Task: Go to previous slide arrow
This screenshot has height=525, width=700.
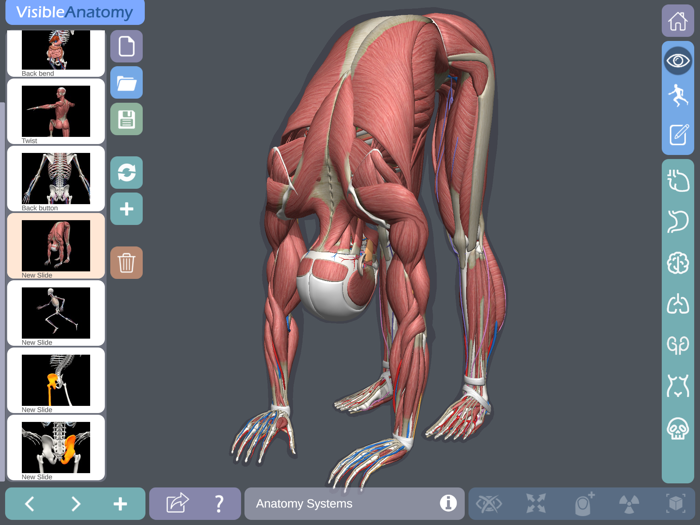Action: pyautogui.click(x=29, y=504)
